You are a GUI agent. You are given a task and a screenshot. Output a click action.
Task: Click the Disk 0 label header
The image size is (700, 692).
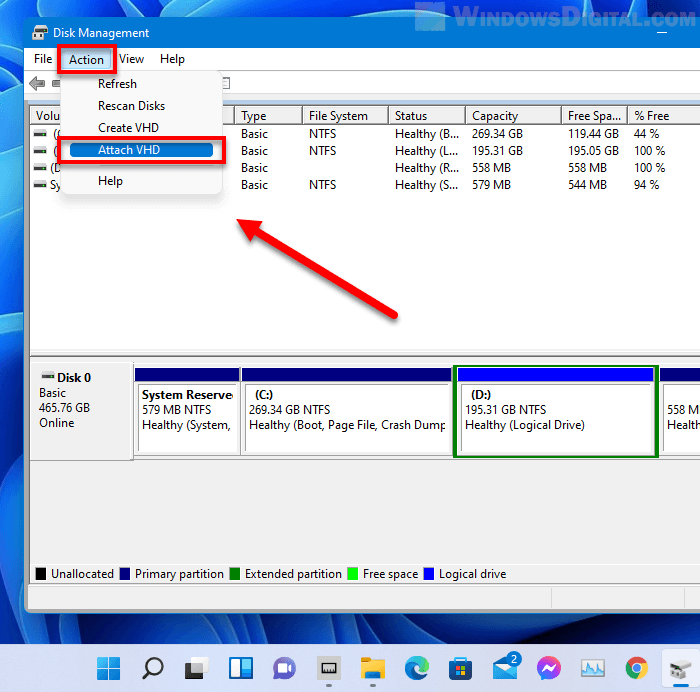pos(74,378)
